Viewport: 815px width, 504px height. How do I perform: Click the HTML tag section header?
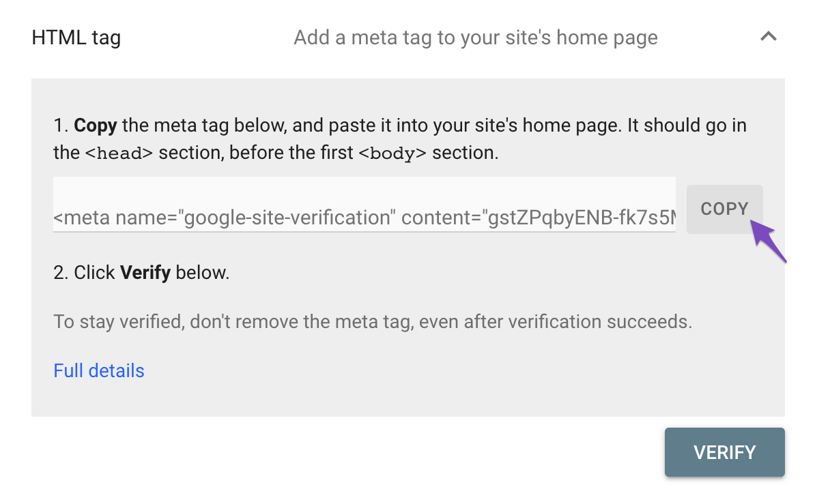point(76,38)
